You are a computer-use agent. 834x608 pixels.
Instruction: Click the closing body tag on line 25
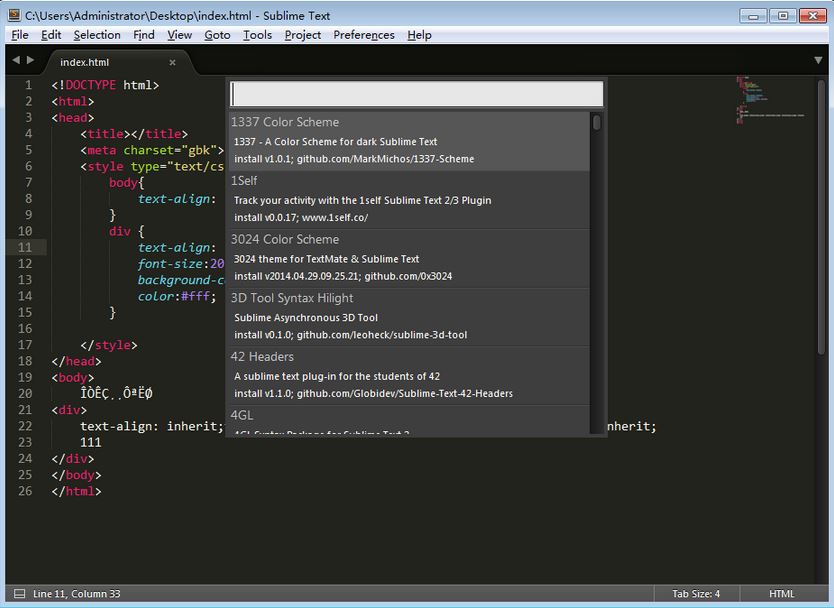[77, 475]
